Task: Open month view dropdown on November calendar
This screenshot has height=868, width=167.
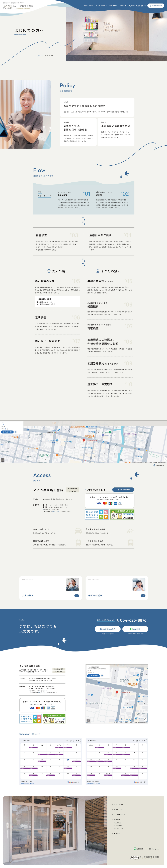Action: point(143,741)
